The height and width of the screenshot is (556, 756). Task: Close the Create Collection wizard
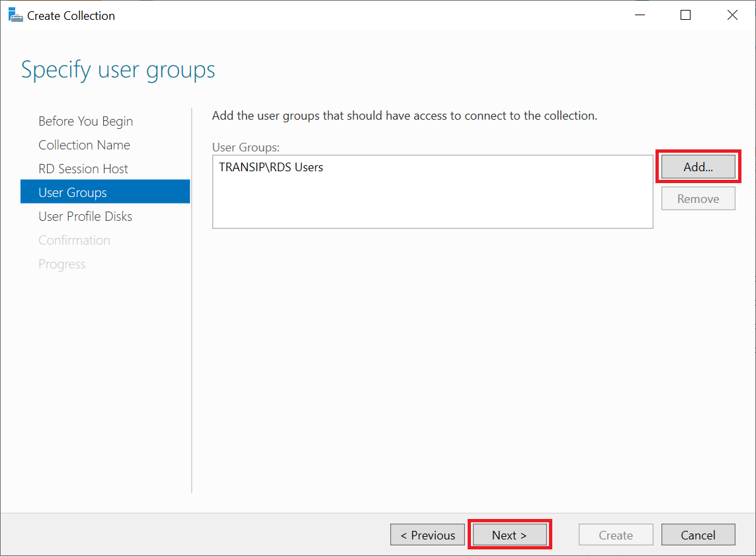[732, 15]
